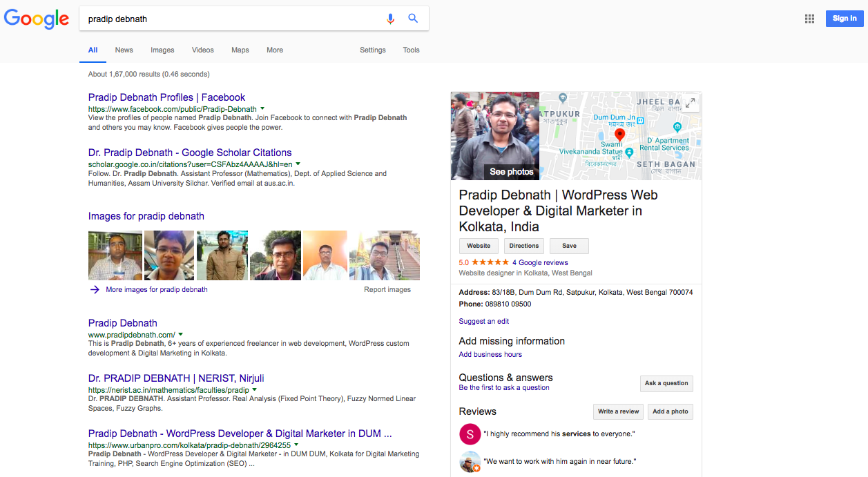Open UrbanPro WordPress Developer result
This screenshot has height=477, width=868.
240,434
